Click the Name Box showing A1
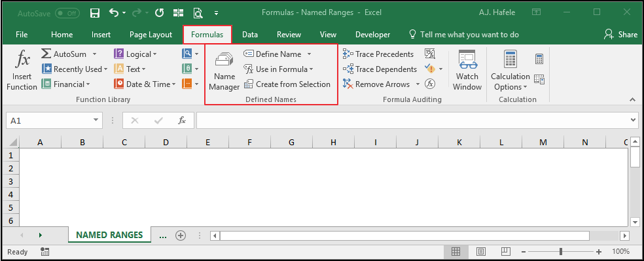The height and width of the screenshot is (261, 644). tap(49, 120)
